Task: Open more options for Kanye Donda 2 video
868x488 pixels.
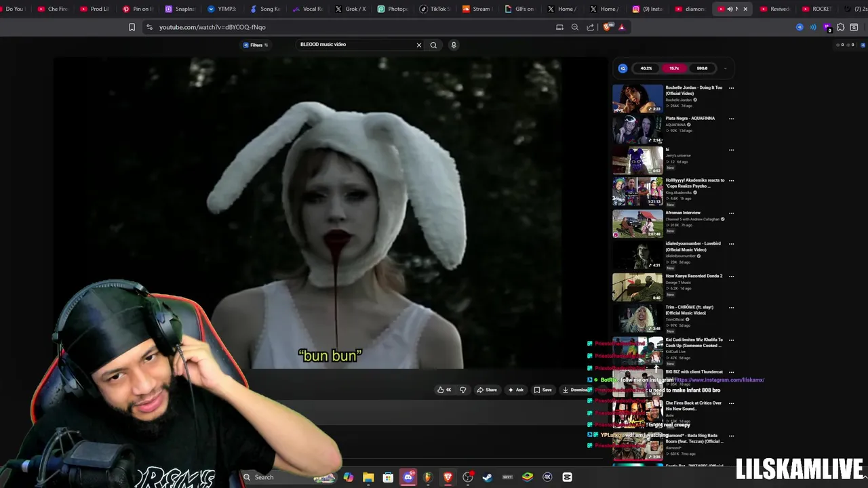Action: 731,276
